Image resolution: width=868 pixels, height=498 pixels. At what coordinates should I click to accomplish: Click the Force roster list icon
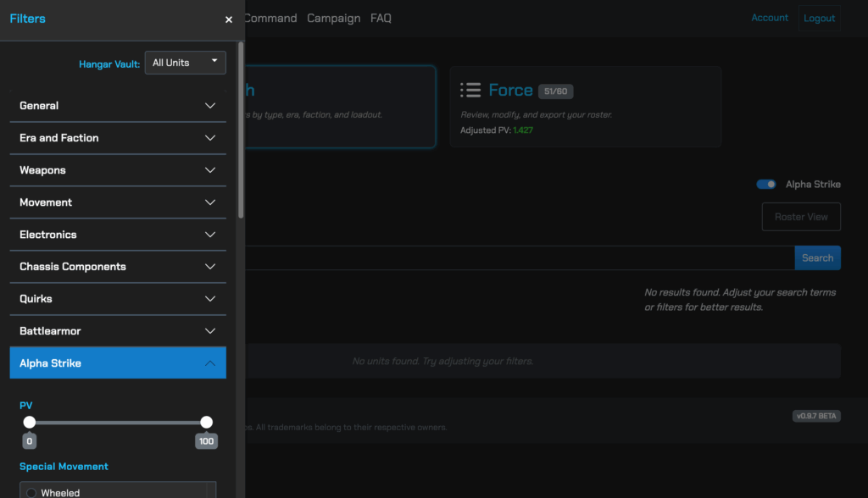pos(469,89)
